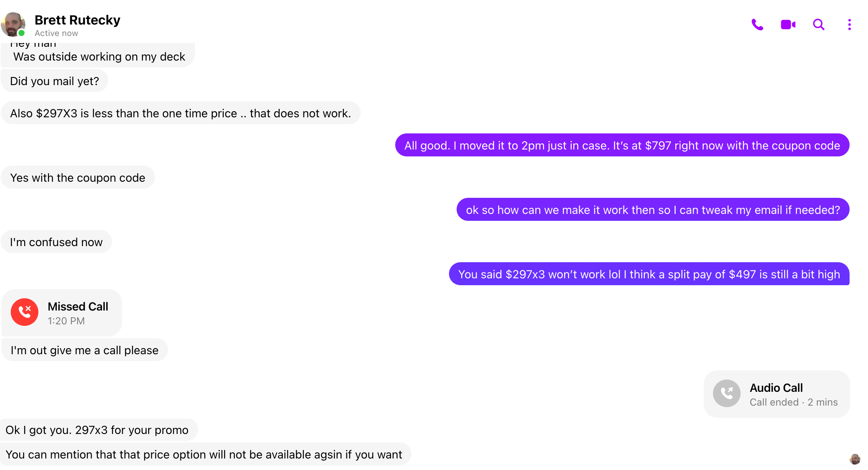This screenshot has width=868, height=470.
Task: Click the small seen-receipt avatar at bottom right
Action: click(855, 459)
